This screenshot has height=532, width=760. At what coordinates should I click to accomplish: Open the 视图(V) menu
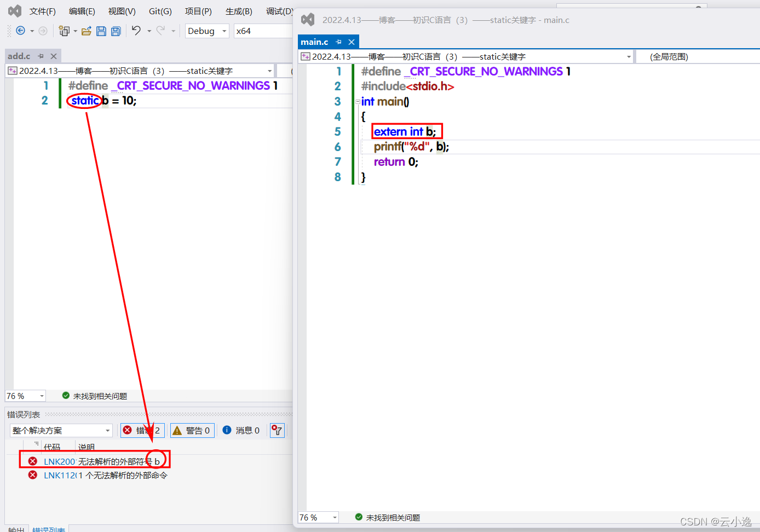point(122,11)
